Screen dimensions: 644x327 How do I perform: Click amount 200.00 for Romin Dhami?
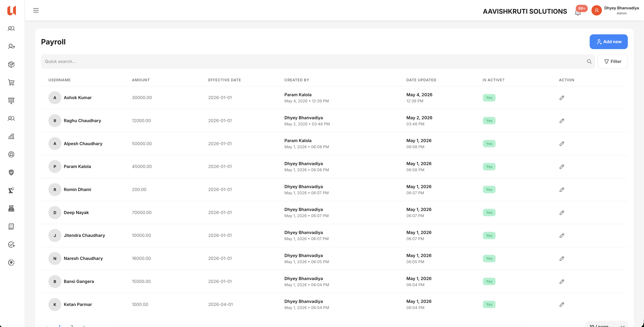point(139,190)
